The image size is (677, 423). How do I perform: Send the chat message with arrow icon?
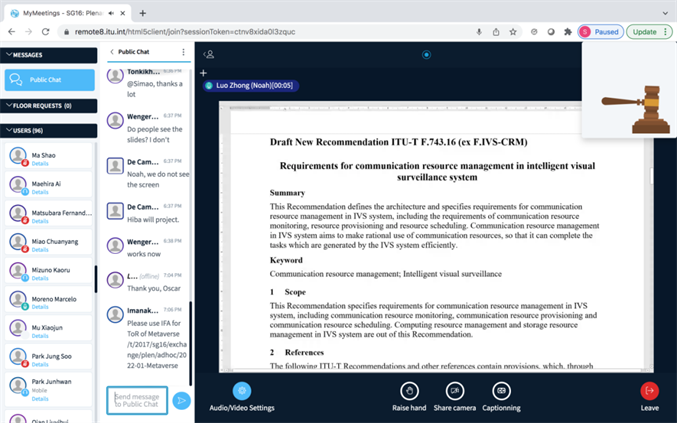click(181, 401)
